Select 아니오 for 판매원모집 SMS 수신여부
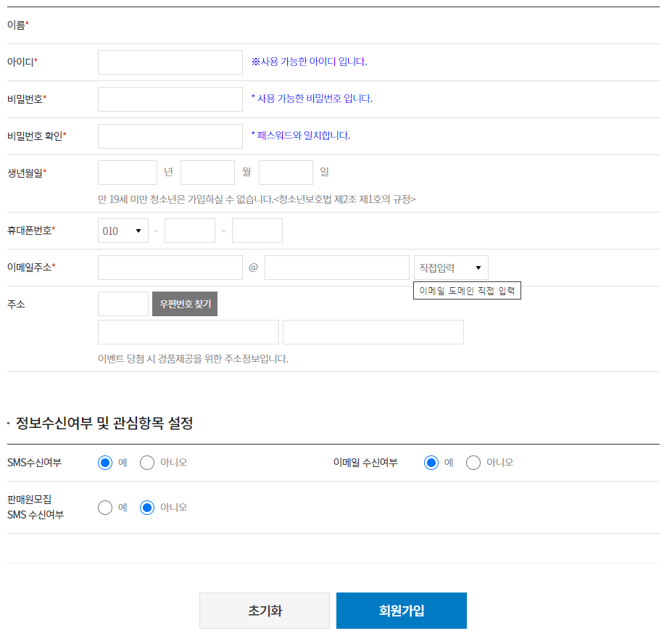The width and height of the screenshot is (672, 636). click(147, 508)
